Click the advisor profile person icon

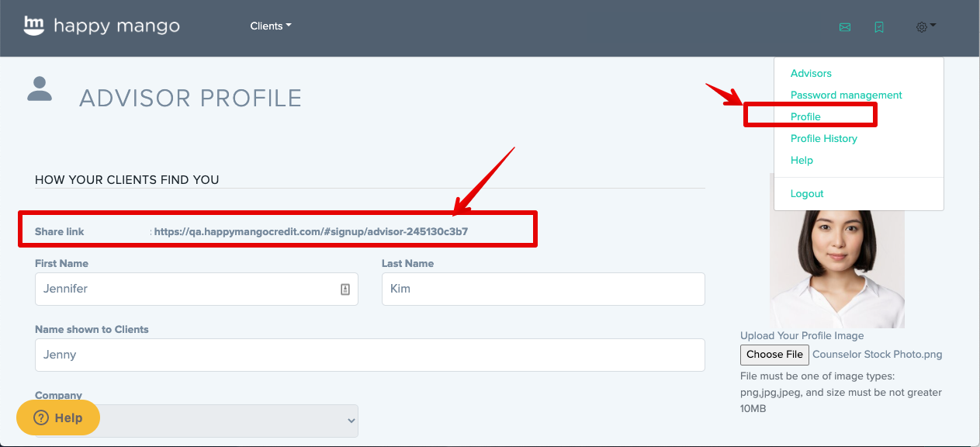point(40,89)
